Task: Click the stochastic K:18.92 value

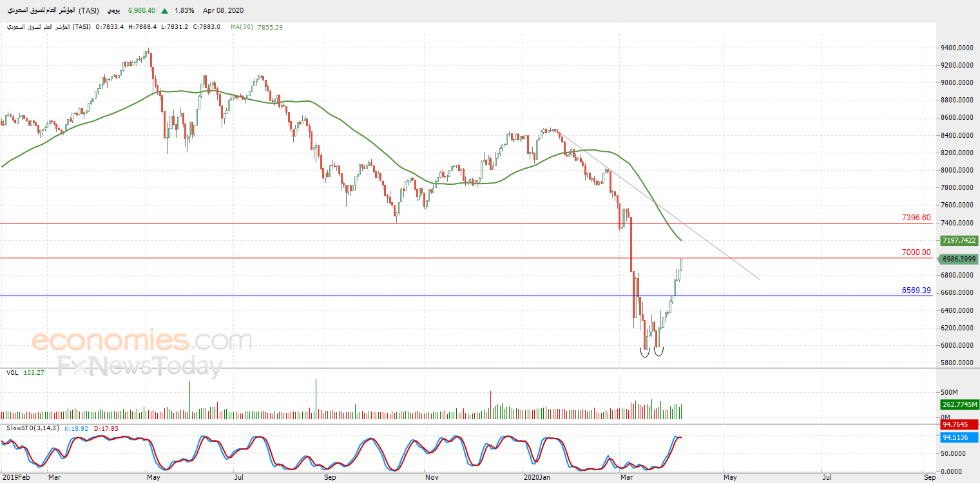Action: click(x=76, y=428)
